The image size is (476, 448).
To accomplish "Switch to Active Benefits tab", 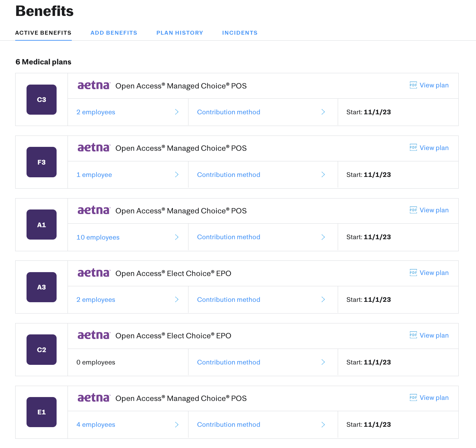I will pos(43,33).
